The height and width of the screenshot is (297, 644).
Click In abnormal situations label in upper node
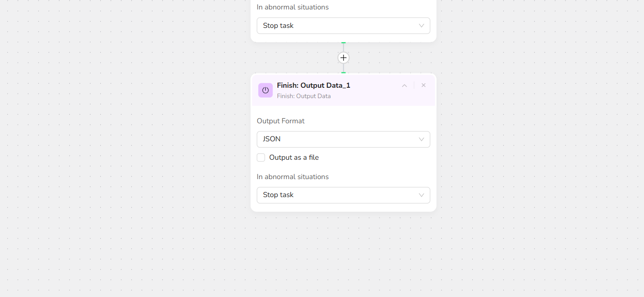click(293, 7)
